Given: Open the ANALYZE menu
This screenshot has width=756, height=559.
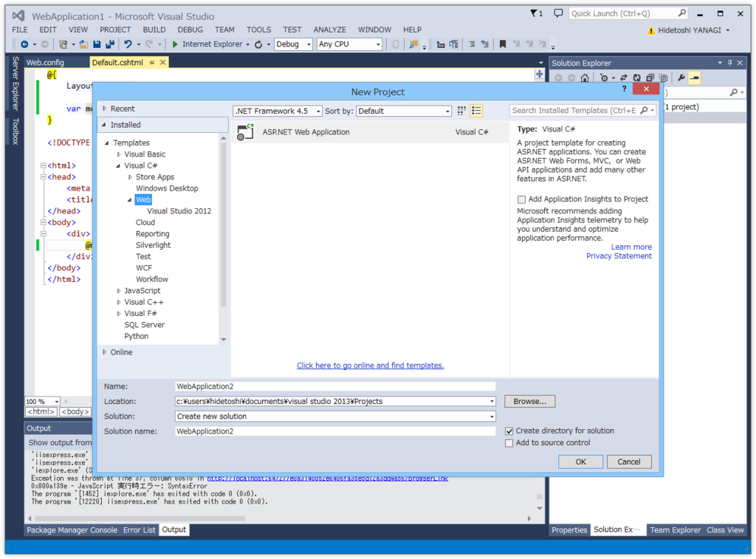Looking at the screenshot, I should coord(330,30).
